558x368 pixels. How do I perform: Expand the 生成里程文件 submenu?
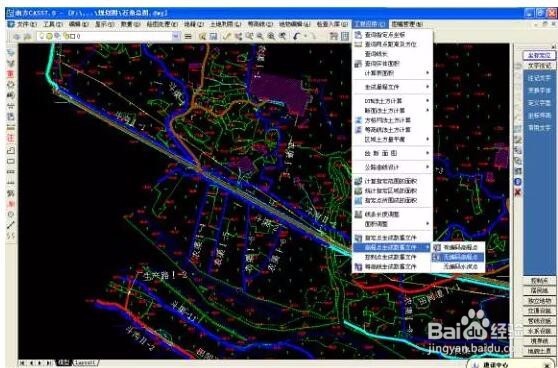(393, 87)
